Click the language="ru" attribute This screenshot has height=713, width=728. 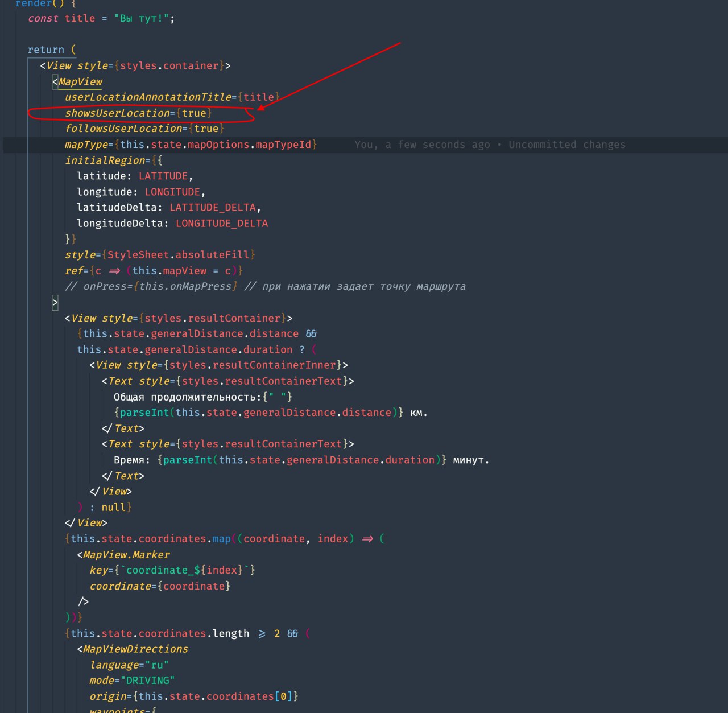tap(129, 665)
